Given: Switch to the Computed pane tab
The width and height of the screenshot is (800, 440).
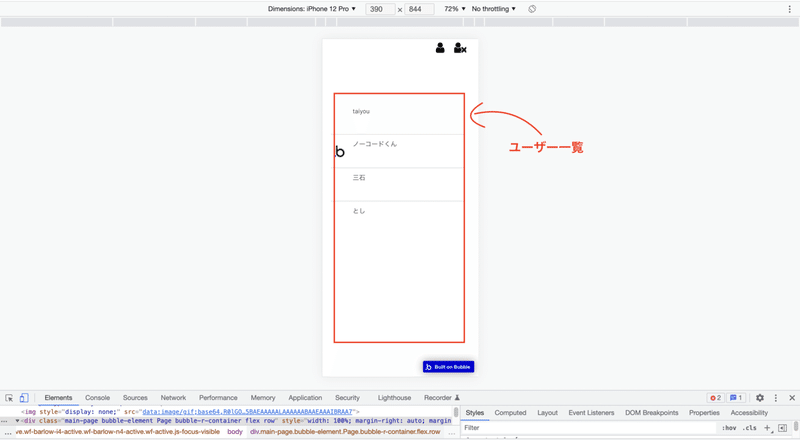Looking at the screenshot, I should tap(510, 413).
